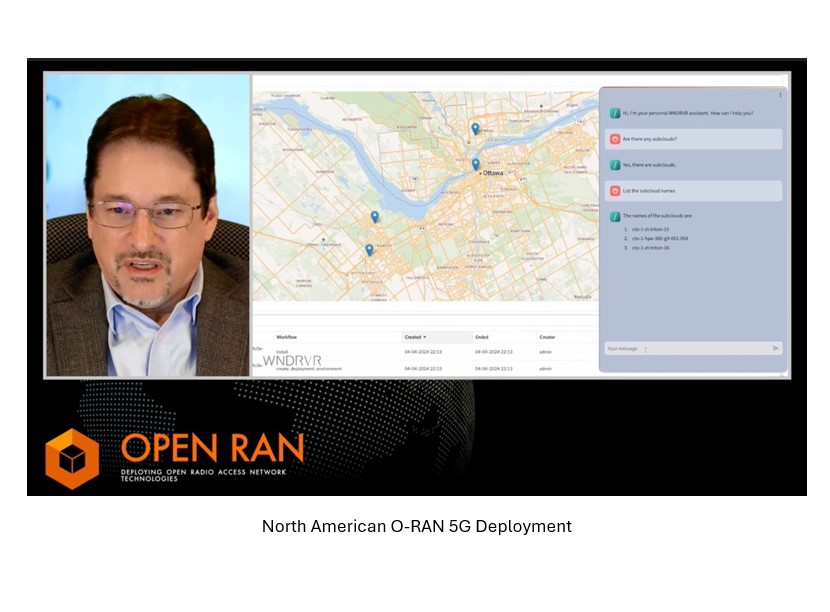Screen dimensions: 830x612
Task: Click the Workflow column header
Action: coord(286,337)
